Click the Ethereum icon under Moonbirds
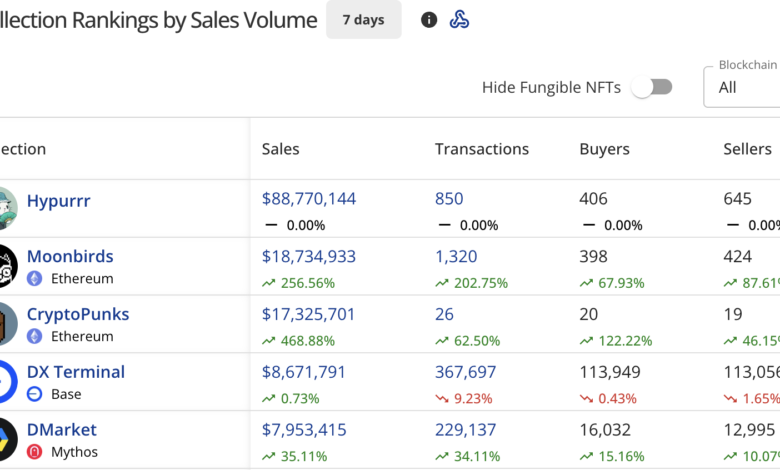The image size is (780, 470). pos(35,279)
